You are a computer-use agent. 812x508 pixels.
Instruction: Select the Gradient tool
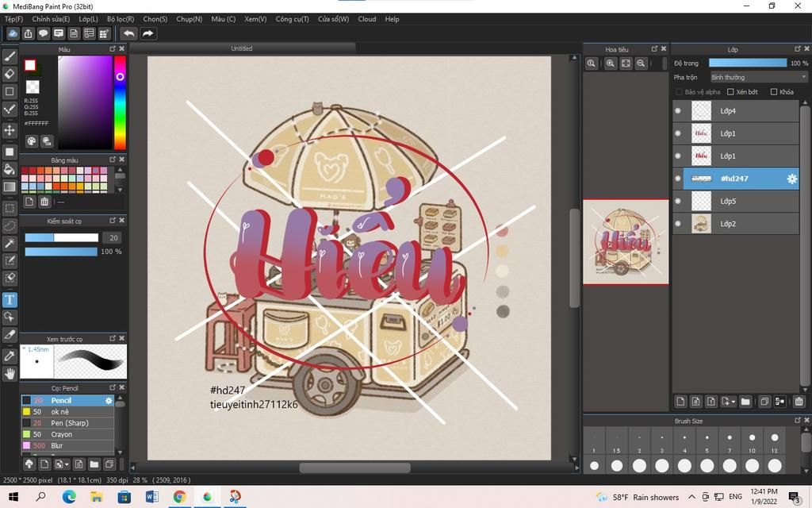click(x=10, y=187)
